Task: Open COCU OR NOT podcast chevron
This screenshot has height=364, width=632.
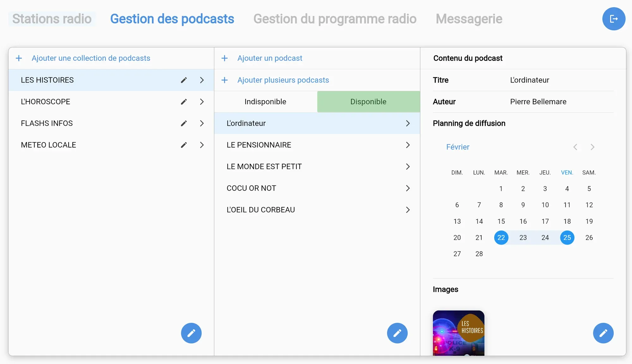Action: [x=408, y=188]
